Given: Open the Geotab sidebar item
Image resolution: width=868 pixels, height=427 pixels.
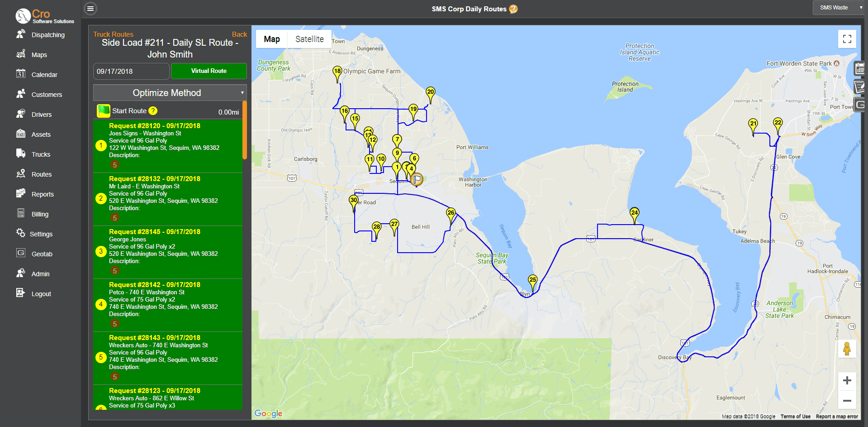Looking at the screenshot, I should (41, 254).
